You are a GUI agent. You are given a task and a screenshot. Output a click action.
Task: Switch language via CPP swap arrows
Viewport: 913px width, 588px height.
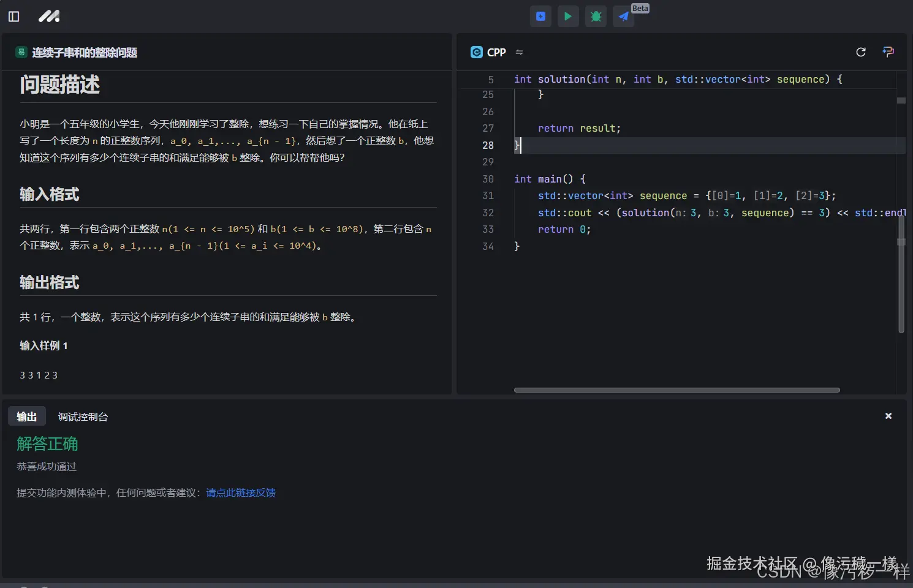click(x=519, y=52)
